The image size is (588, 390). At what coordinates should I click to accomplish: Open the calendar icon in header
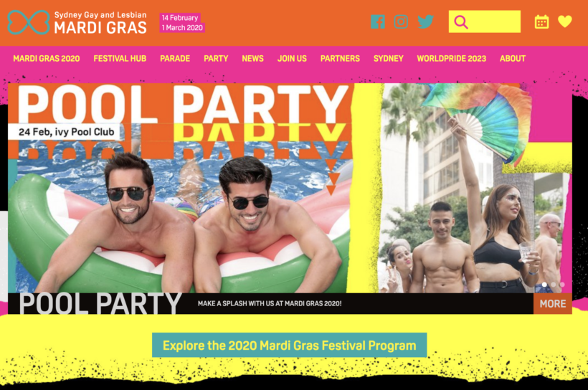click(x=541, y=22)
